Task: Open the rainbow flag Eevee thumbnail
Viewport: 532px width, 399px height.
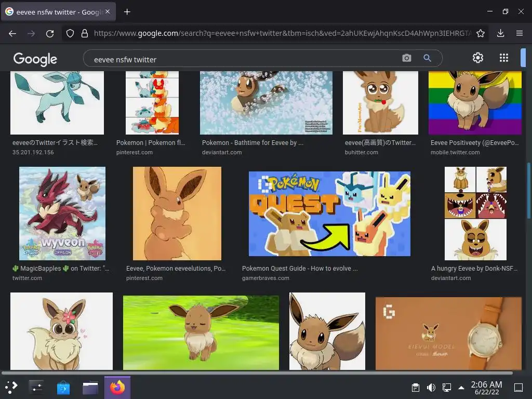Action: point(475,103)
